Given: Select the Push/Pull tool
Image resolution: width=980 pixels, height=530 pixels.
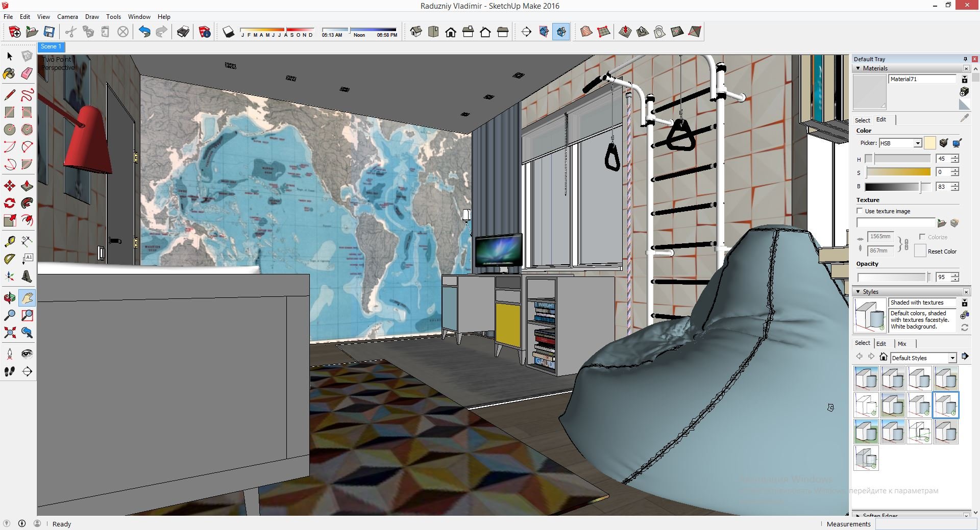Looking at the screenshot, I should pos(27,186).
